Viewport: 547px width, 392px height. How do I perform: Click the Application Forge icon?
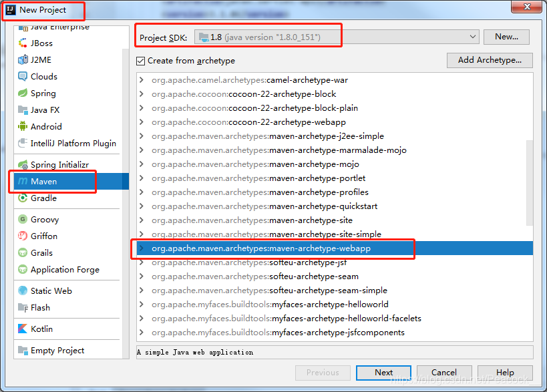click(x=23, y=269)
